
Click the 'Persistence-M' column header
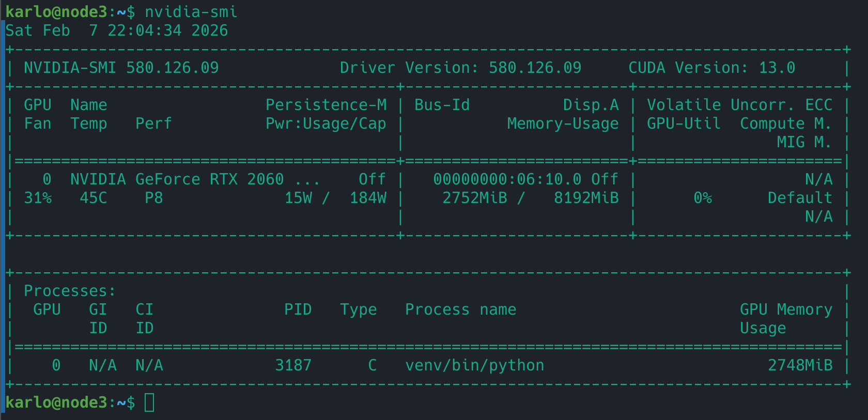pyautogui.click(x=326, y=105)
